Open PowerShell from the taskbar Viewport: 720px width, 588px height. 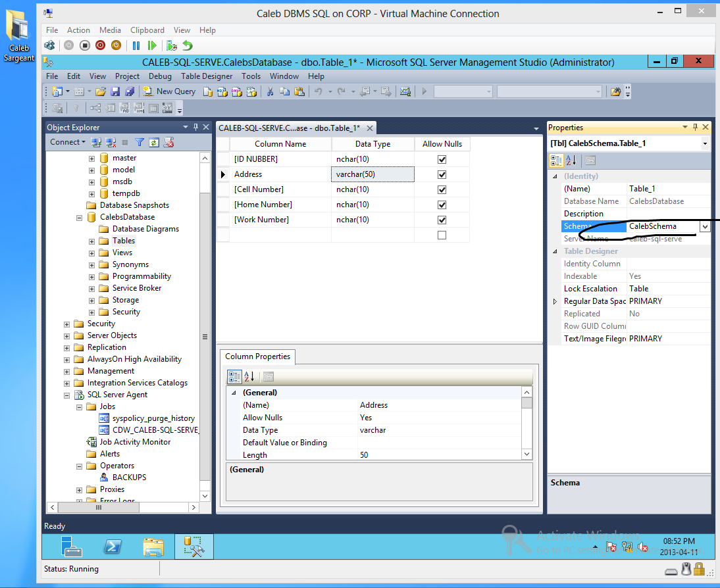tap(113, 547)
